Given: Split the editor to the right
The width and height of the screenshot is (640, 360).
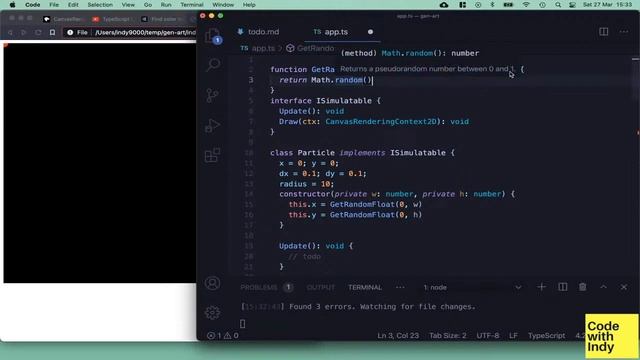Looking at the screenshot, I should 603,32.
